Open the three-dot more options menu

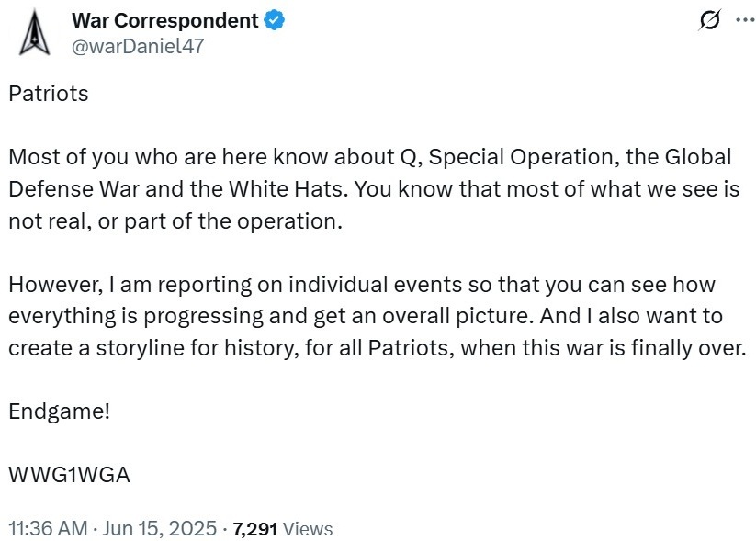pyautogui.click(x=745, y=20)
